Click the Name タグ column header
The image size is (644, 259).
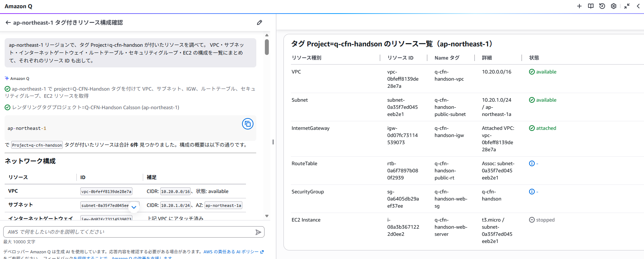point(447,58)
